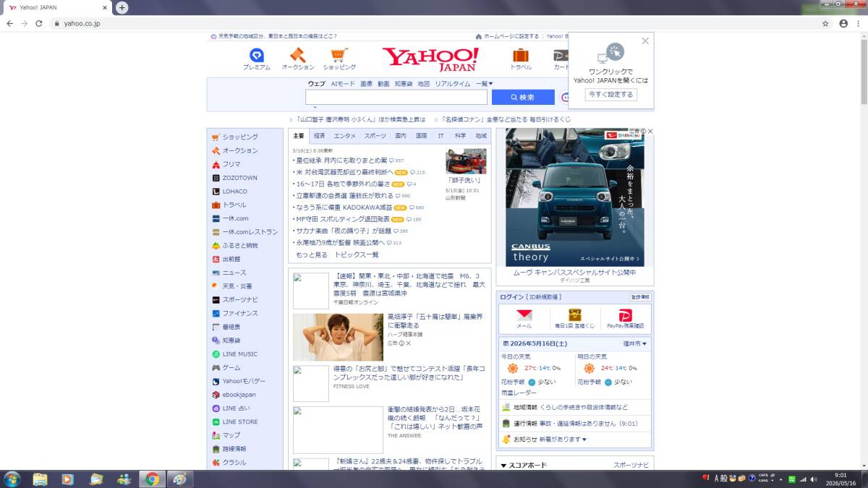Select the スポーツ news tab
The width and height of the screenshot is (868, 488).
[x=375, y=136]
